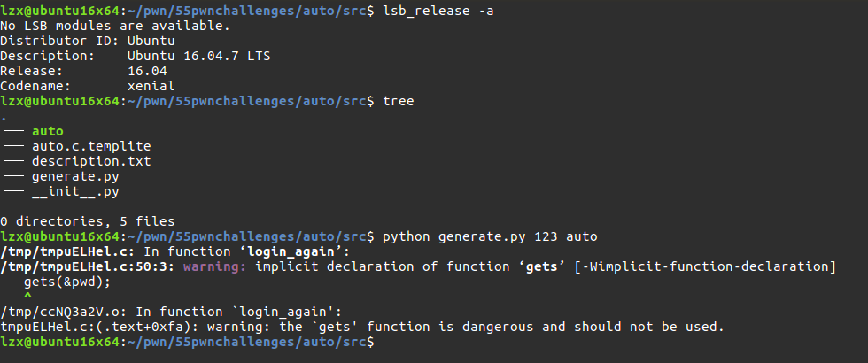Click the "xenial" codename value

(x=151, y=86)
